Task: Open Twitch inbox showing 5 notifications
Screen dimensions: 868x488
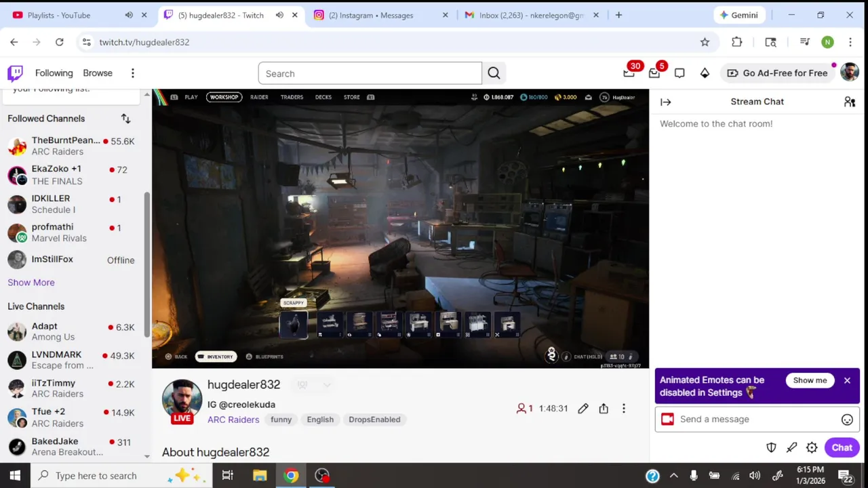Action: tap(654, 73)
